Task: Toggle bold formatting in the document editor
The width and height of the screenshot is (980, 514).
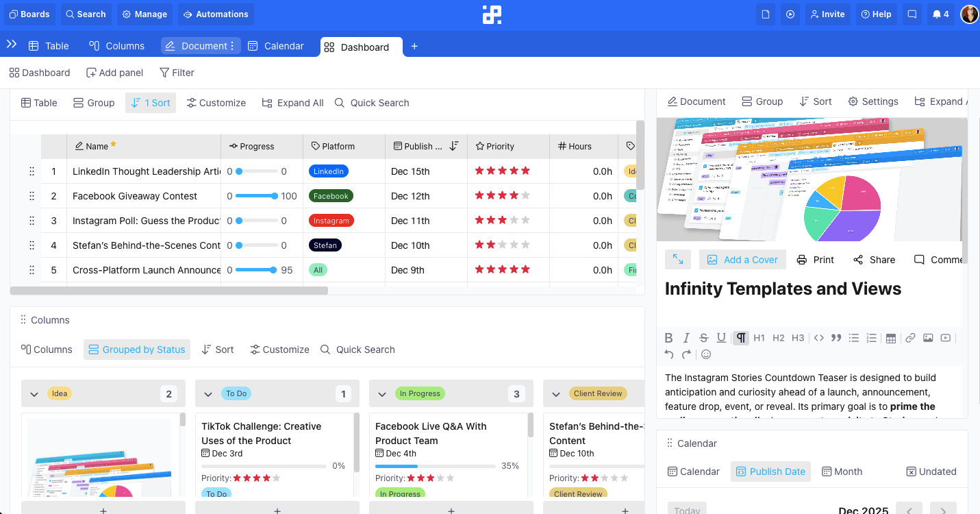Action: tap(669, 337)
